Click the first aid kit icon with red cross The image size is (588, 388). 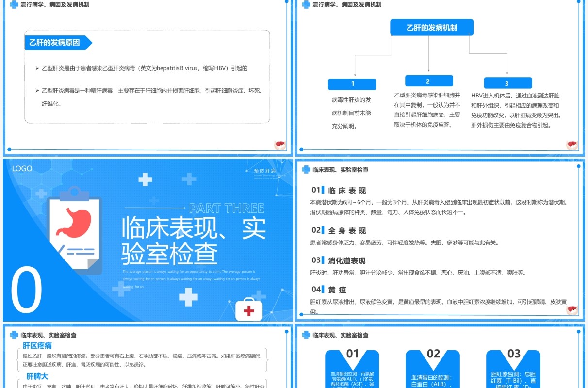(249, 310)
